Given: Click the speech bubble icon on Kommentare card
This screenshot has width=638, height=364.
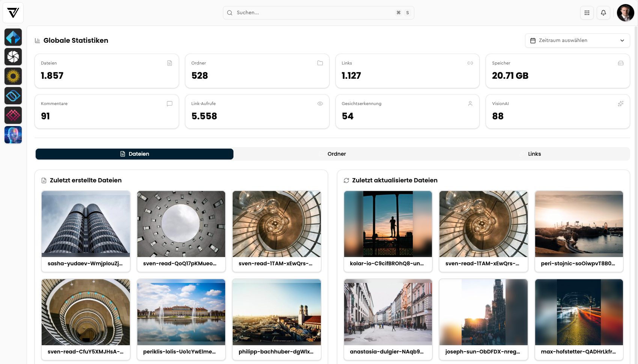Looking at the screenshot, I should pyautogui.click(x=170, y=104).
